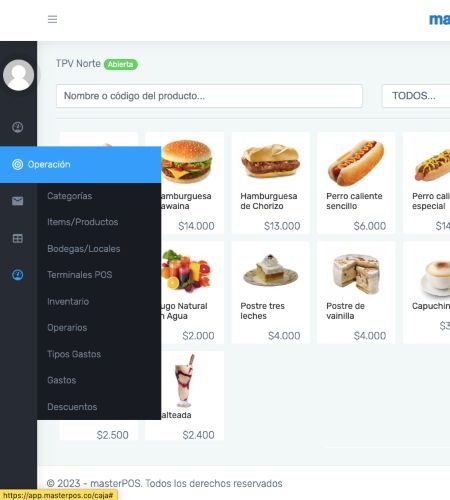Open the Inventario submenu item
This screenshot has height=500, width=450.
tap(68, 301)
